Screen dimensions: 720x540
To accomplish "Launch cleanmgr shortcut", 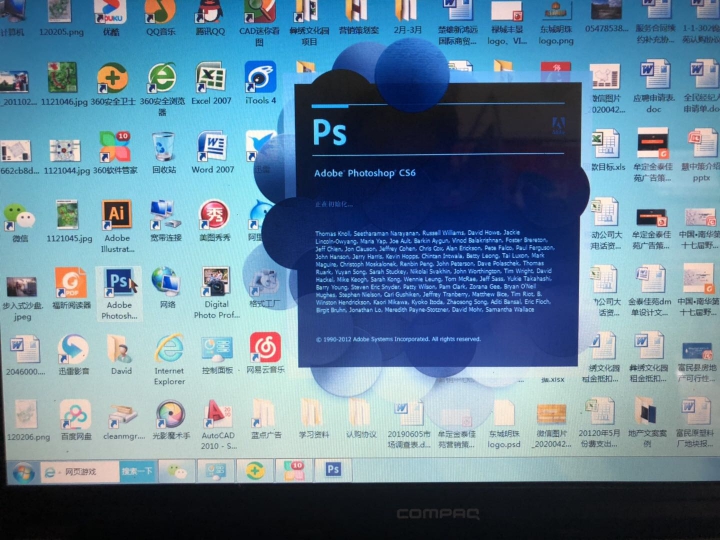I will 124,421.
